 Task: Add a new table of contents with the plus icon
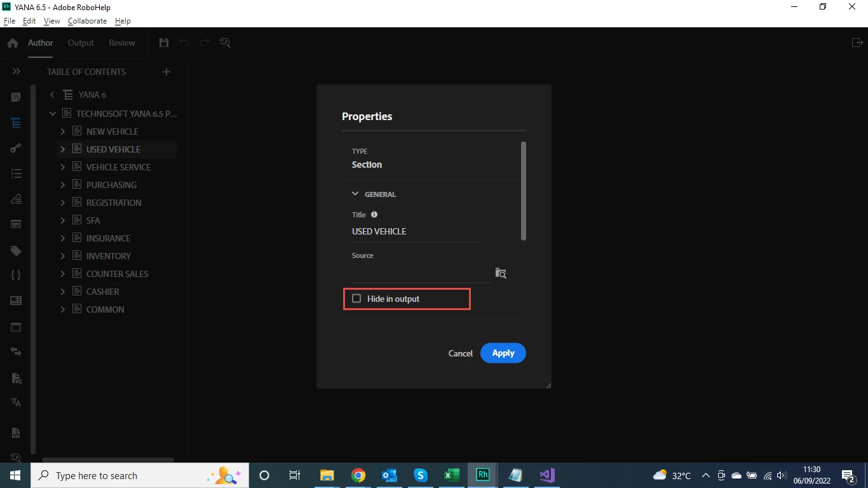pyautogui.click(x=166, y=72)
